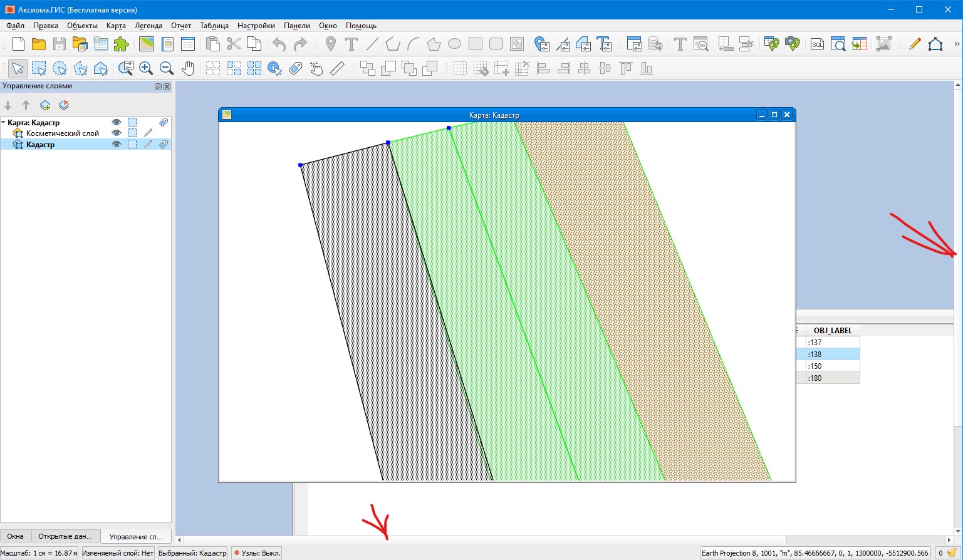963x560 pixels.
Task: Hide the Кадастр layer with eye icon
Action: pyautogui.click(x=116, y=144)
